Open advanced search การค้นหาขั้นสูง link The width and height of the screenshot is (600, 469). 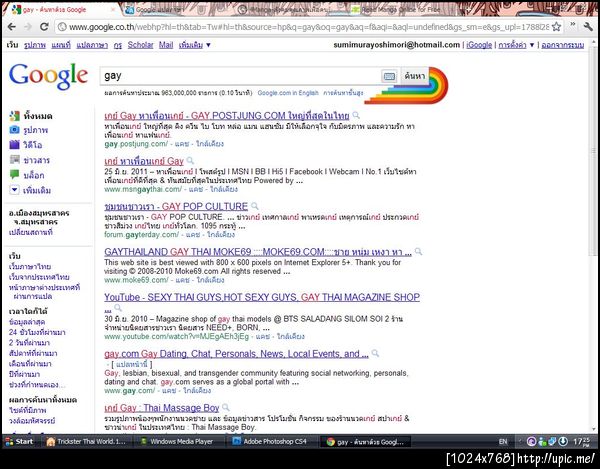[x=343, y=93]
